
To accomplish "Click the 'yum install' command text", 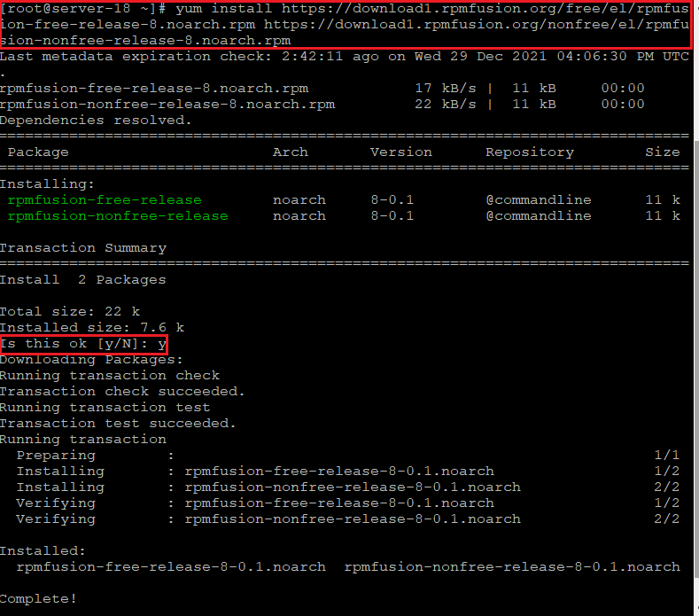I will pos(224,9).
